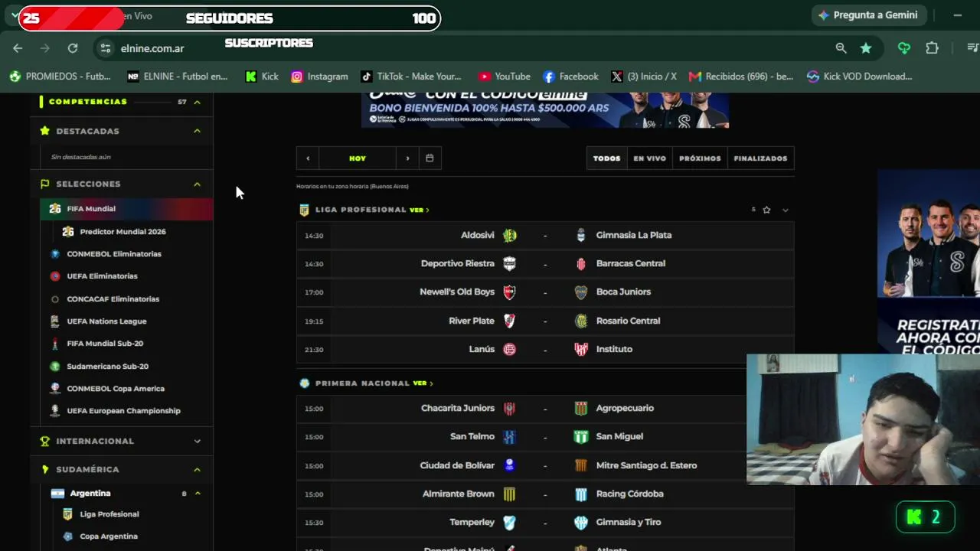Collapse the Competencias section chevron
The width and height of the screenshot is (980, 551).
(197, 102)
